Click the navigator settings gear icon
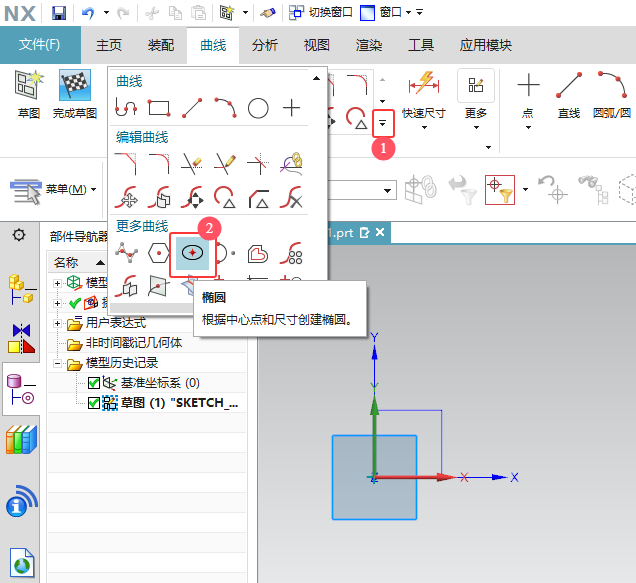 pos(19,234)
